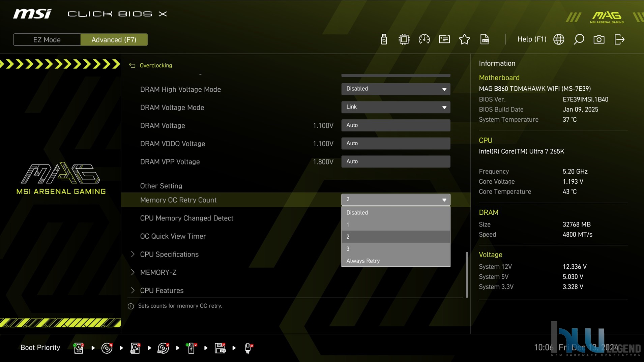644x362 pixels.
Task: Choose 2 in retry count list
Action: (396, 237)
